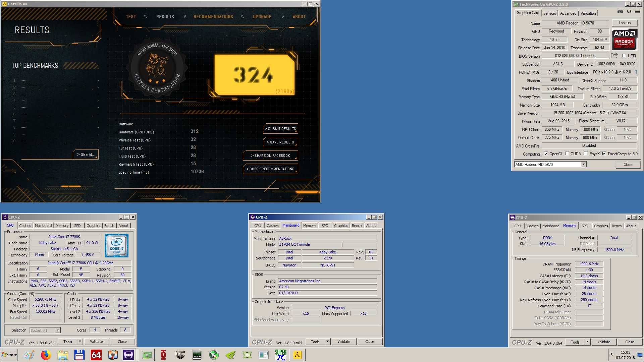Launch Super Pi from the taskbar
Image resolution: width=644 pixels, height=362 pixels.
pos(281,355)
